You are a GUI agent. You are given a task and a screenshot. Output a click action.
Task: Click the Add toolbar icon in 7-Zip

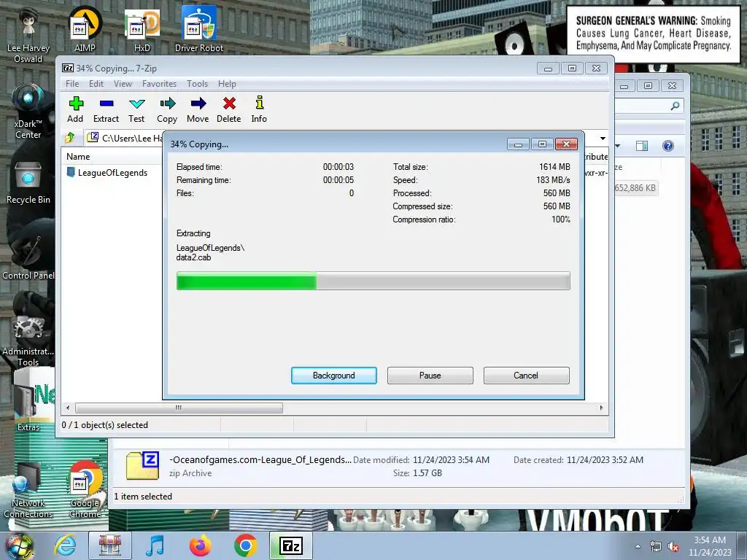75,109
